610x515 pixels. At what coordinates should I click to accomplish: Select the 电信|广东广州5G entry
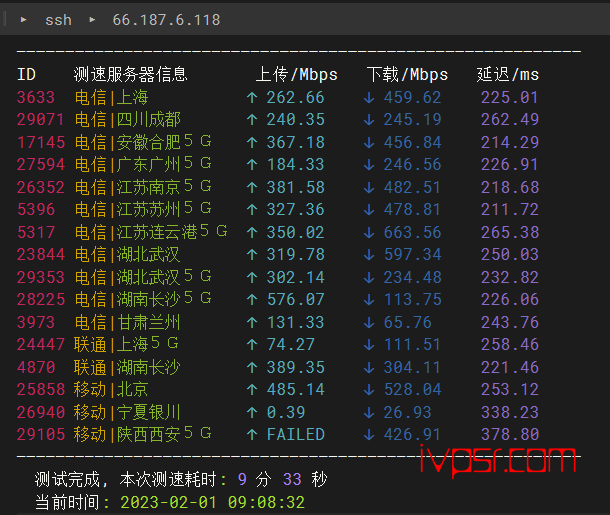pos(143,164)
